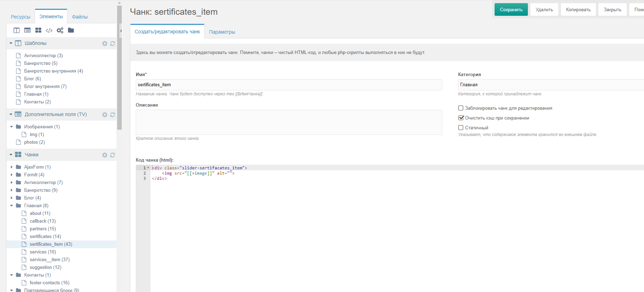644x292 pixels.
Task: Open the services__item (37) chunk
Action: click(50, 259)
